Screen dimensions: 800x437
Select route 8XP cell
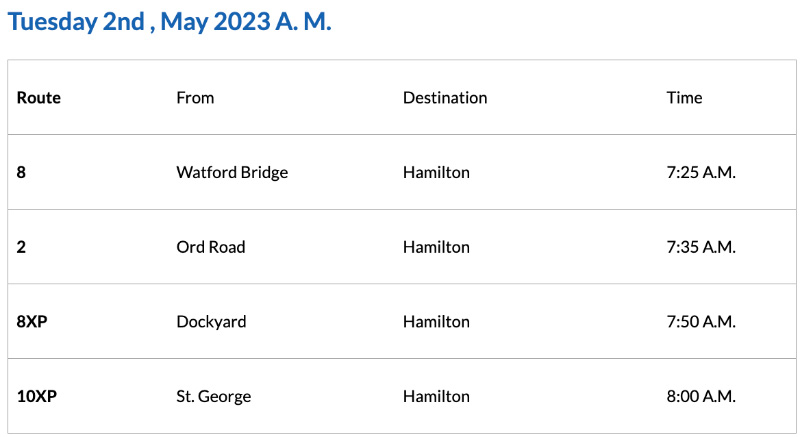pos(32,322)
